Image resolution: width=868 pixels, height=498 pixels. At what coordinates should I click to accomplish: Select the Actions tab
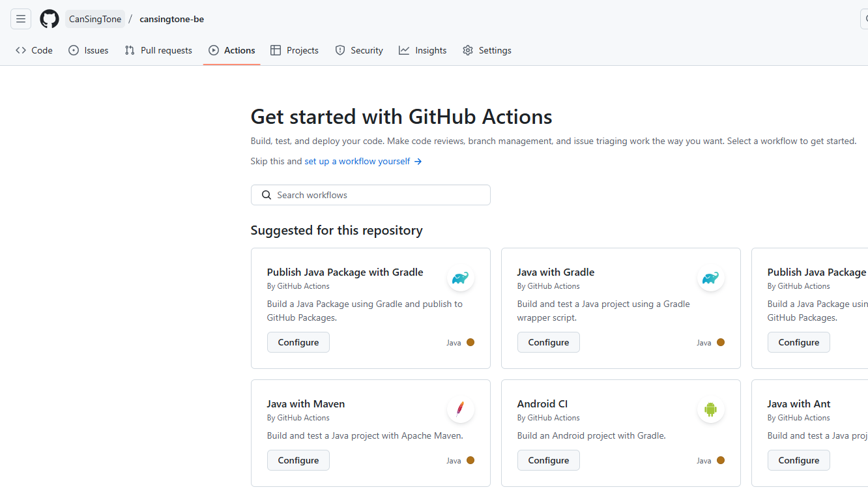tap(232, 50)
